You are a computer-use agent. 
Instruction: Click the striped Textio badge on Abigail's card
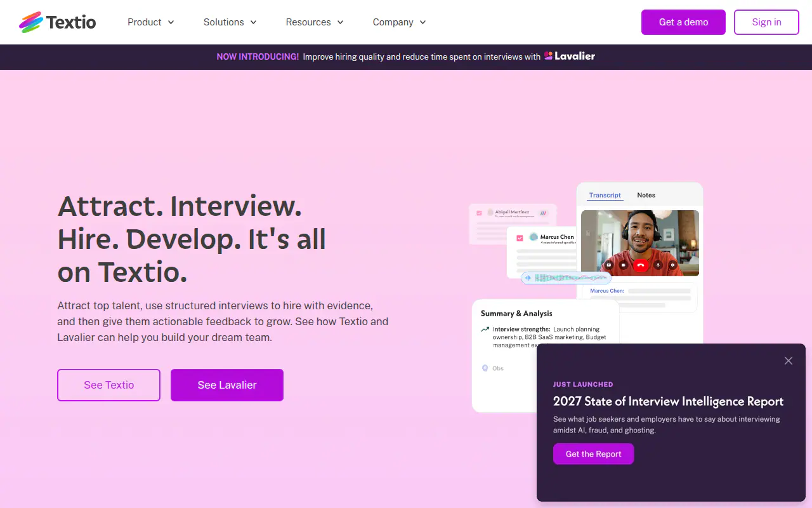pyautogui.click(x=544, y=213)
